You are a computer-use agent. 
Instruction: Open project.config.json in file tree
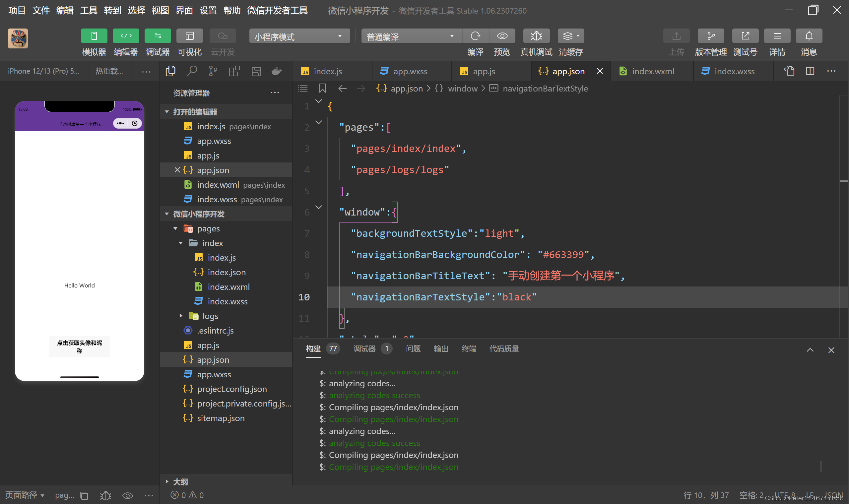[x=231, y=389]
